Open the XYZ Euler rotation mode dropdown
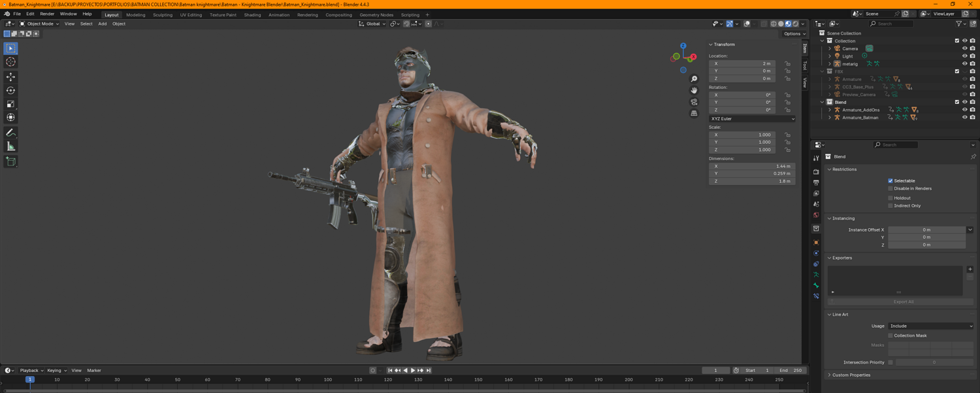This screenshot has height=393, width=980. point(752,119)
